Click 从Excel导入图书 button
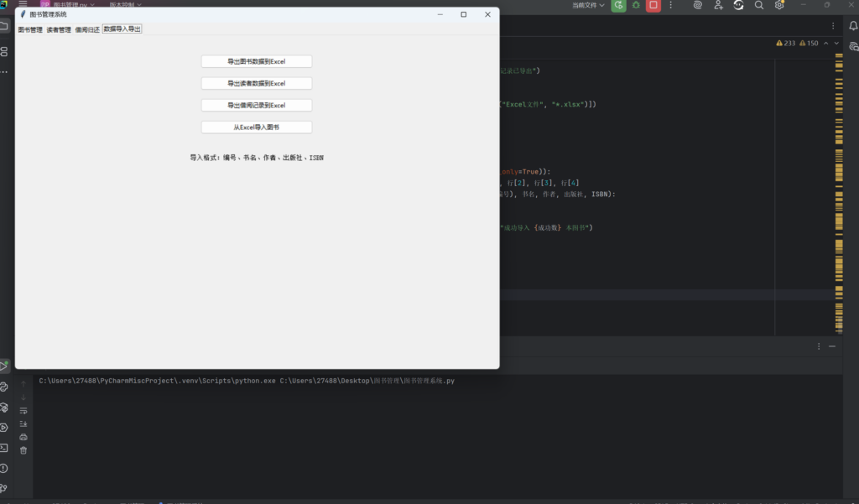Viewport: 859px width, 504px height. [x=257, y=127]
